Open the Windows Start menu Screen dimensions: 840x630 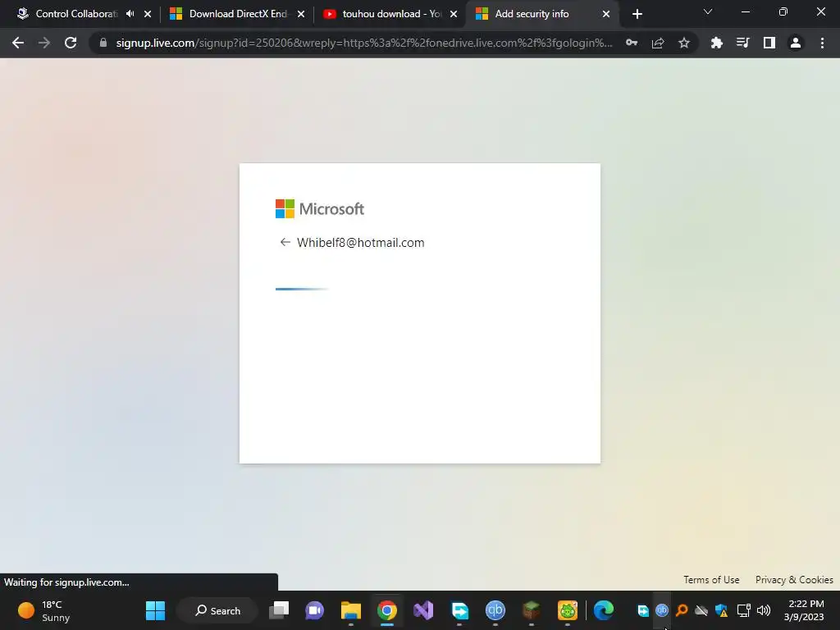155,610
